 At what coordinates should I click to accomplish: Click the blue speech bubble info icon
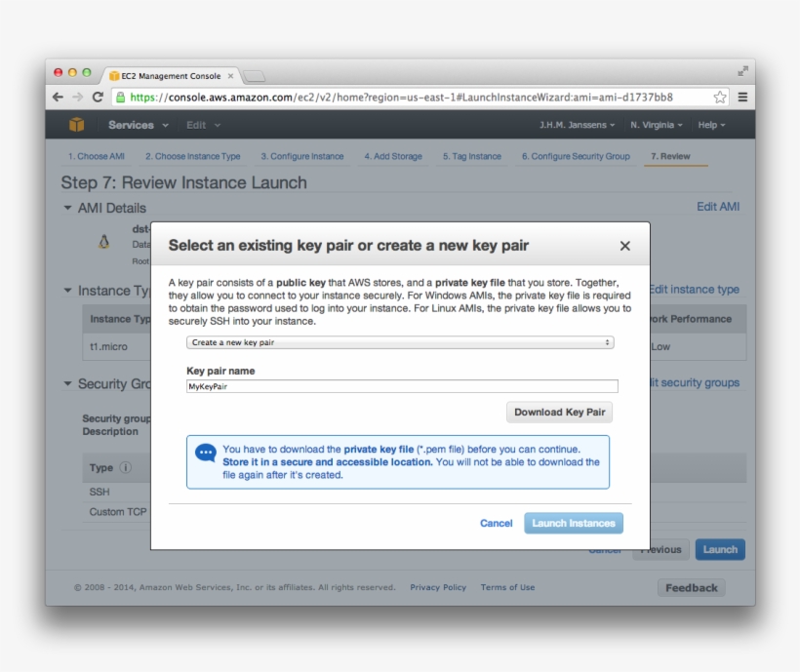click(x=206, y=453)
